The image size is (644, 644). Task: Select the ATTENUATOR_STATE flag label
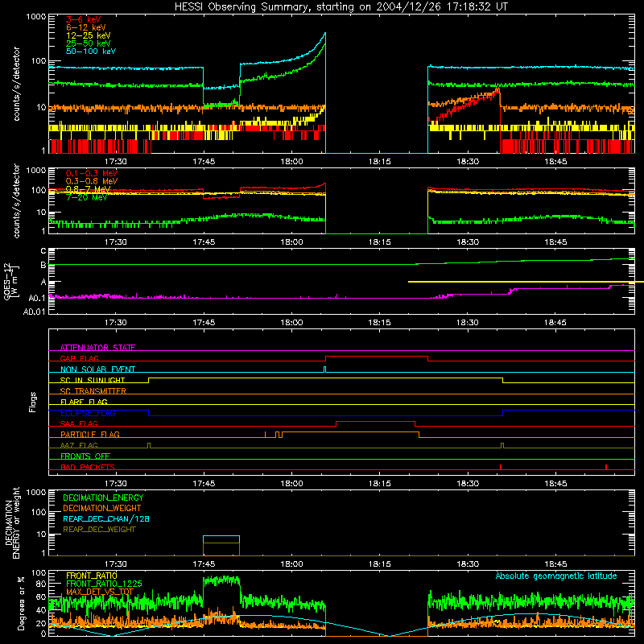pos(97,348)
